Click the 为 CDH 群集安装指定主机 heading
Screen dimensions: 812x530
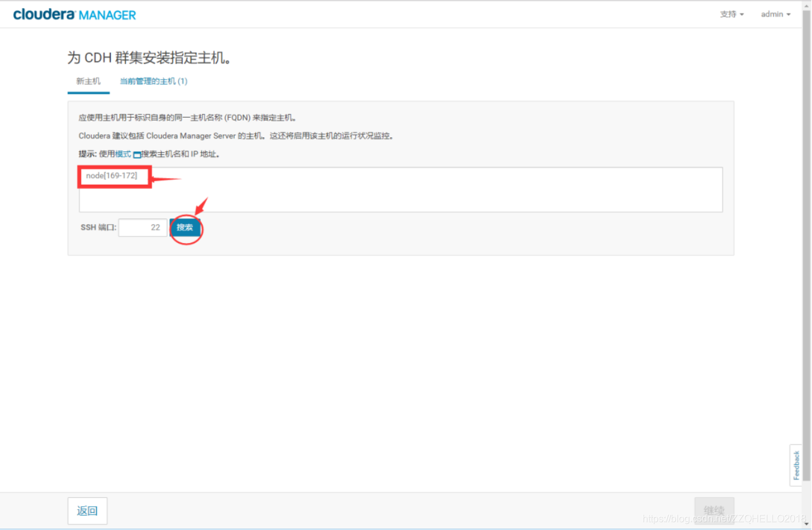(x=150, y=58)
